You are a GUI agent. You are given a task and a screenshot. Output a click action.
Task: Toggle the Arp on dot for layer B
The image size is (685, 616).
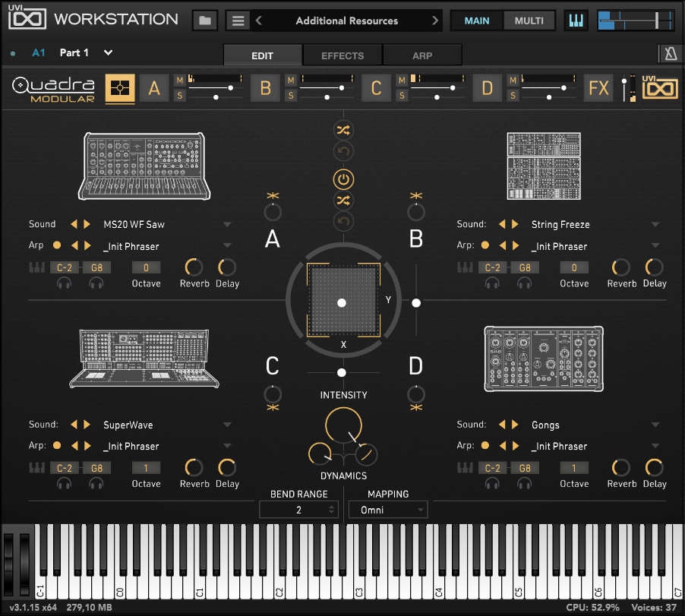pyautogui.click(x=485, y=245)
